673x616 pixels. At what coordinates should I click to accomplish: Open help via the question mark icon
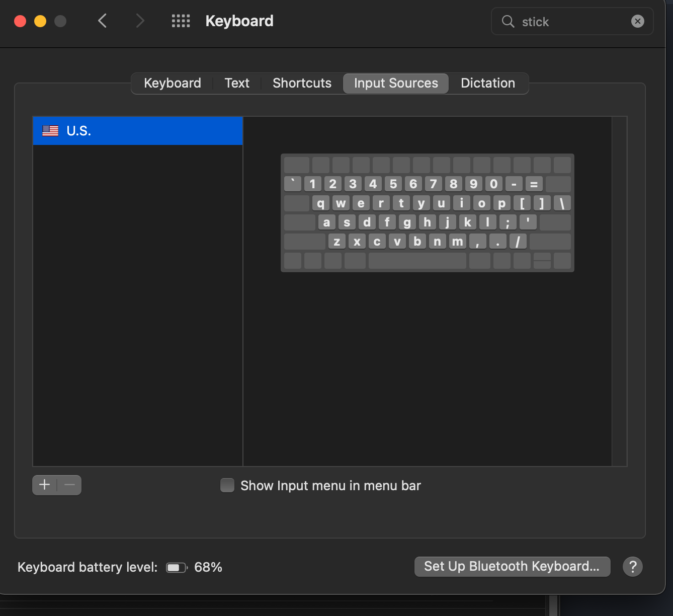pyautogui.click(x=633, y=567)
